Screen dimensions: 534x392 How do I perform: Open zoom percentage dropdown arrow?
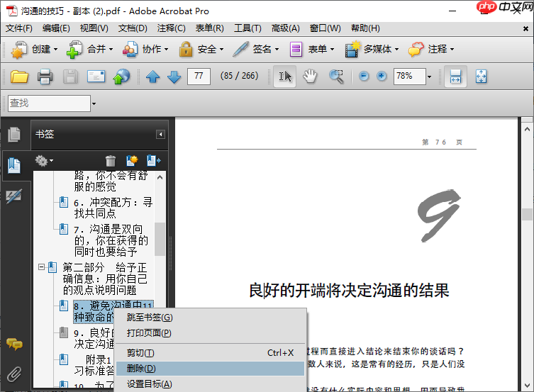[430, 77]
